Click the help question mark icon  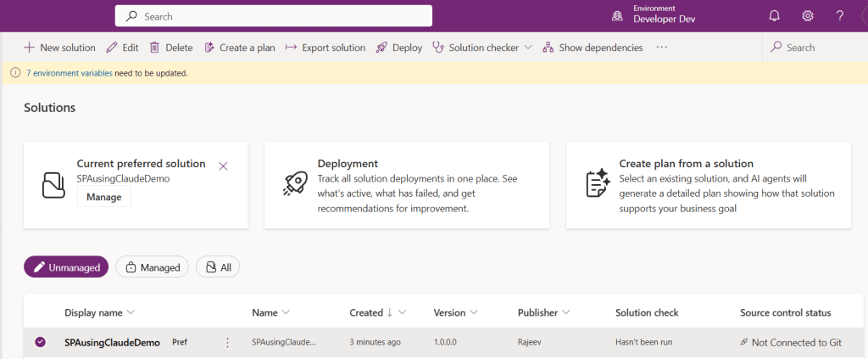[840, 16]
